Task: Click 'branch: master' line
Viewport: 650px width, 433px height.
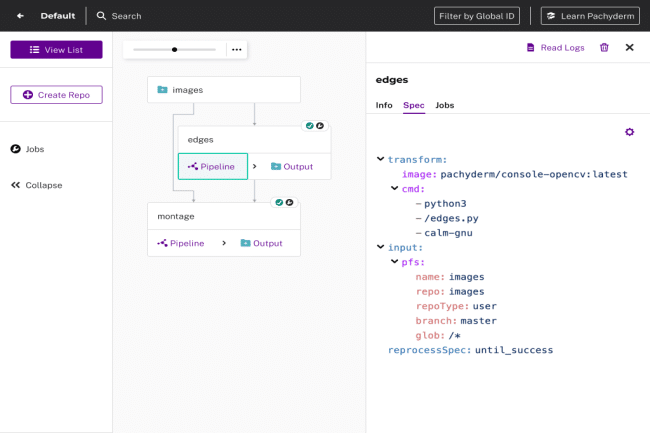Action: coord(456,321)
